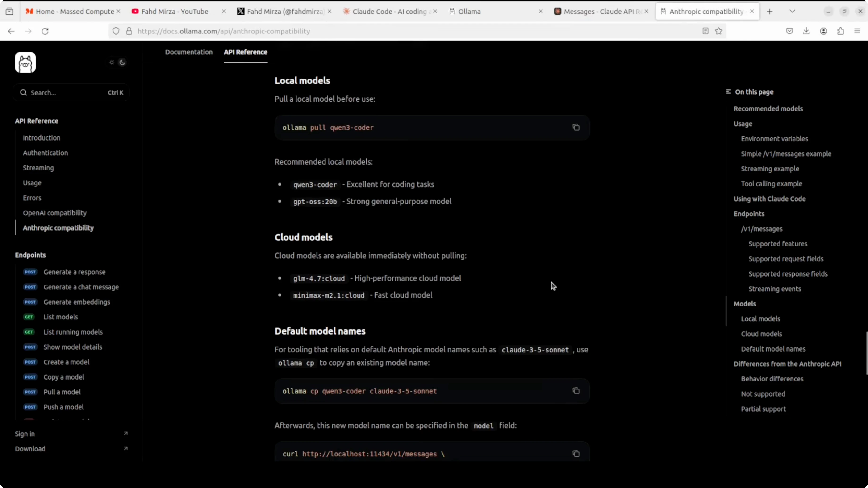This screenshot has height=488, width=868.
Task: Bookmark this page with the star icon
Action: point(719,31)
